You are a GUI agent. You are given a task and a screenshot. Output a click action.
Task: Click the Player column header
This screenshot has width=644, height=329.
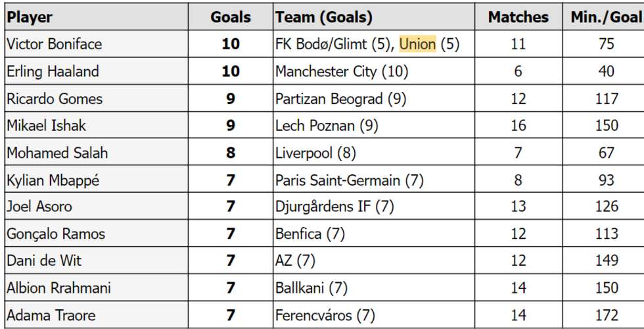tap(30, 17)
